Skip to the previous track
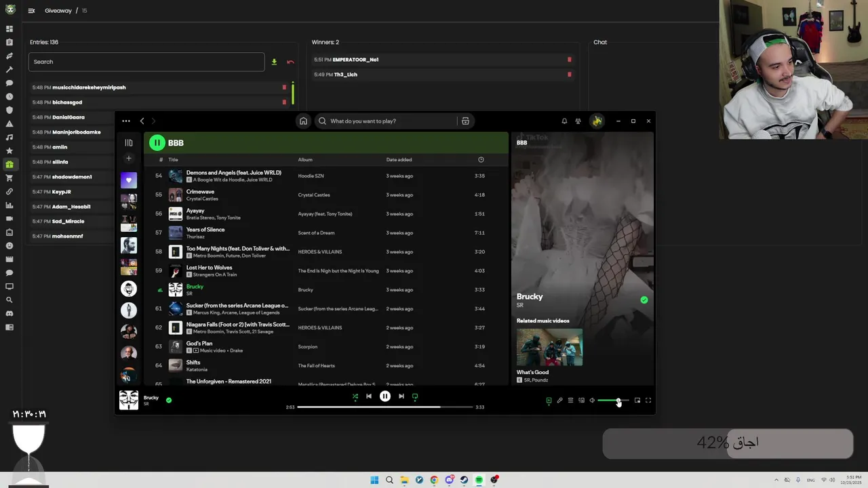Screen dimensions: 868x488 [369, 396]
